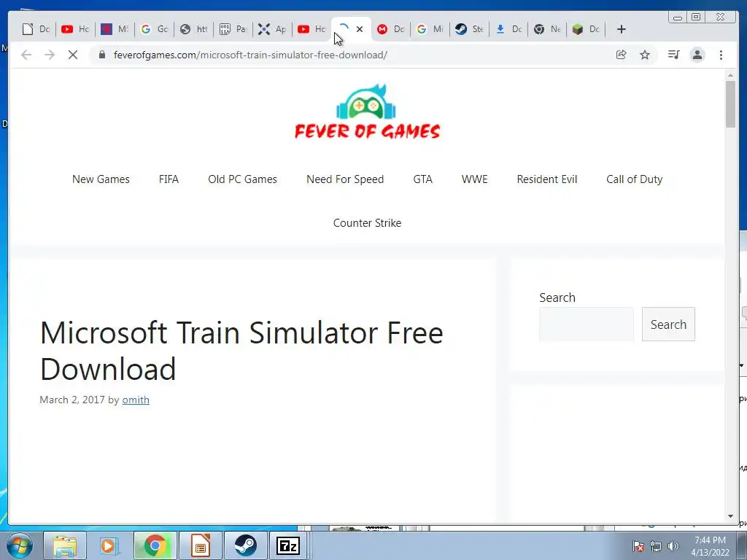This screenshot has height=560, width=747.
Task: View site info via the padlock icon
Action: (101, 55)
